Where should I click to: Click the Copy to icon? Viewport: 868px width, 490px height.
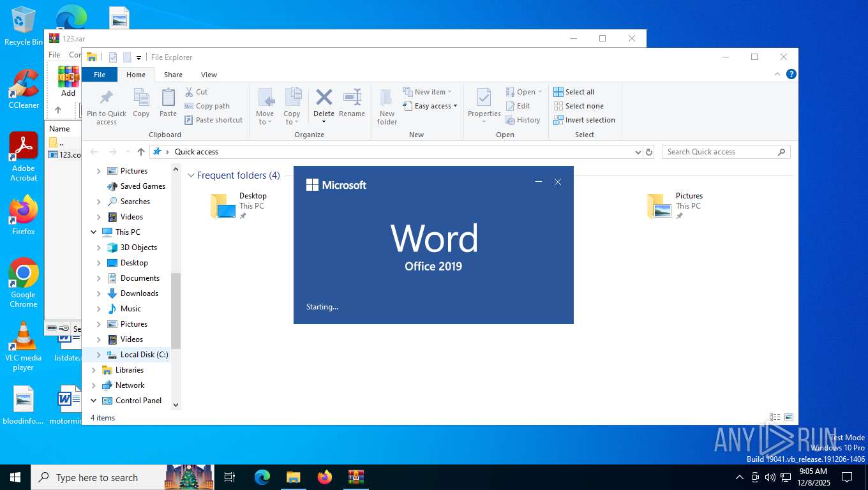click(x=292, y=98)
